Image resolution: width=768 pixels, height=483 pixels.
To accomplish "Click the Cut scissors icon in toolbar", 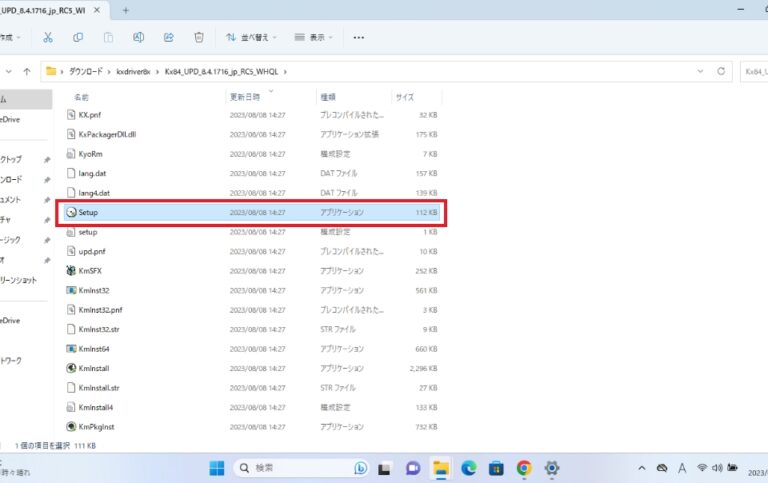I will tap(47, 37).
